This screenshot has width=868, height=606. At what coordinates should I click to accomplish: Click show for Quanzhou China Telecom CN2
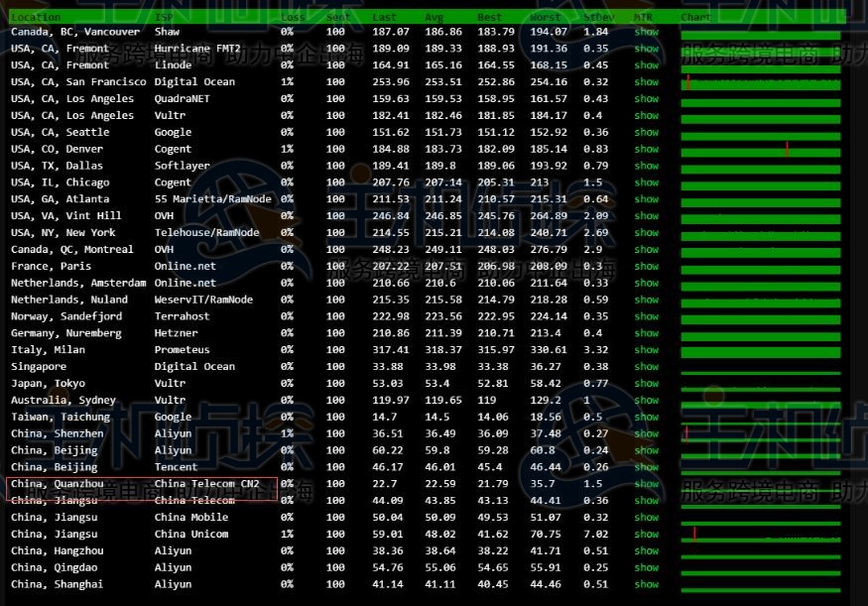(646, 483)
